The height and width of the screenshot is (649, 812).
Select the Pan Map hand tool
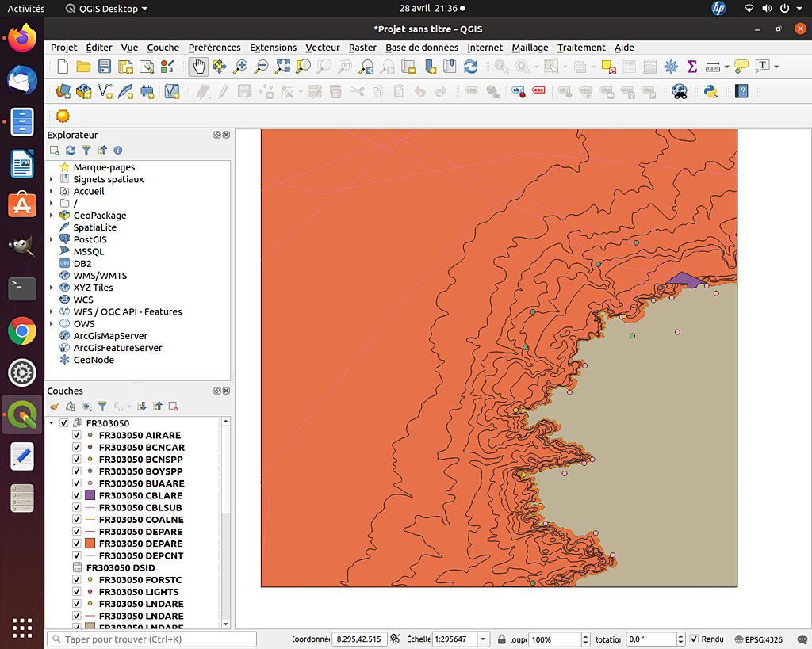(x=198, y=67)
